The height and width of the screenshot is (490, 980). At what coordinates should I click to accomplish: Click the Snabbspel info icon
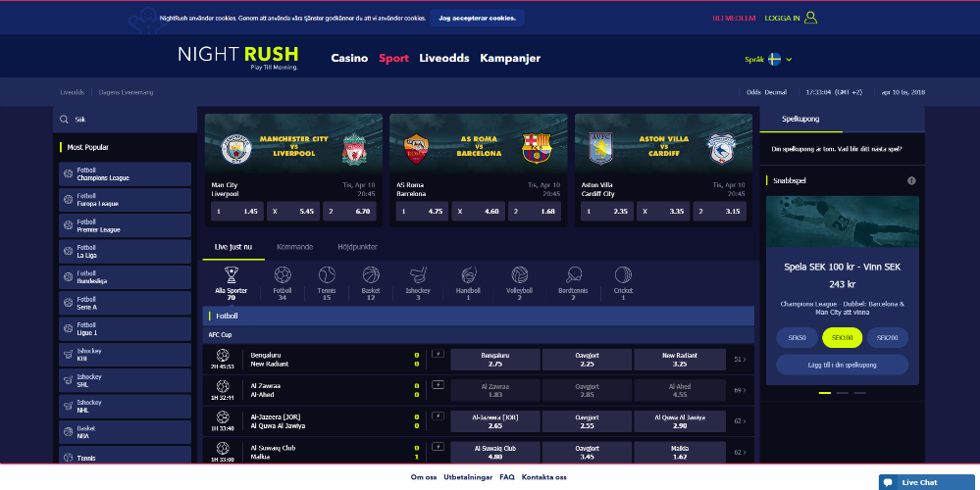911,181
